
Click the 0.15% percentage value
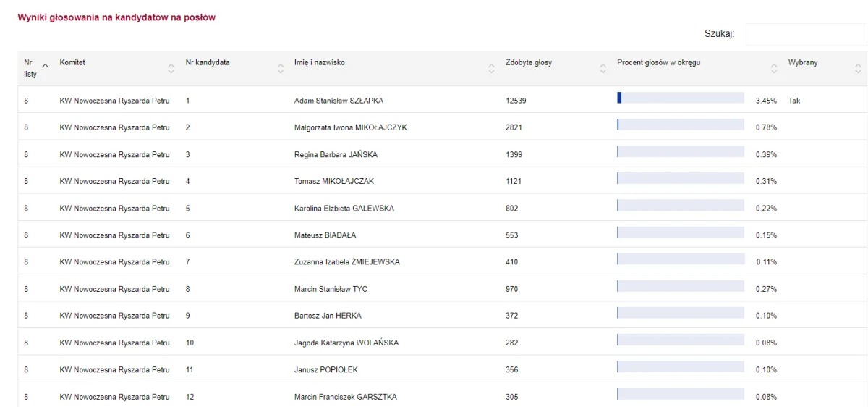(766, 235)
